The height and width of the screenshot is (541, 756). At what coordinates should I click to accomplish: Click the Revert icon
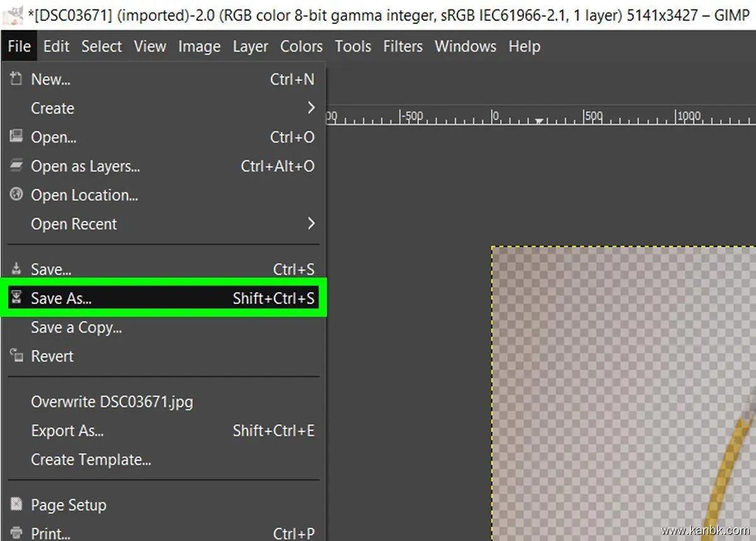(16, 356)
